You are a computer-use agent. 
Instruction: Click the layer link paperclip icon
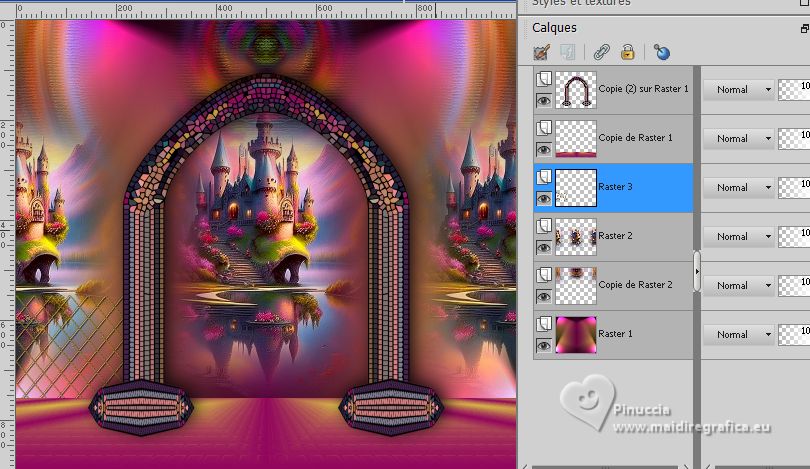click(601, 52)
